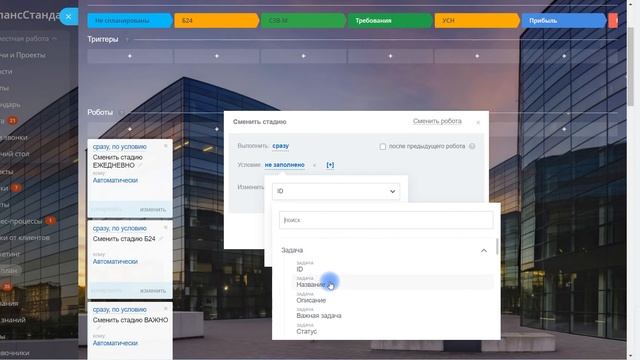The height and width of the screenshot is (360, 640).
Task: Open the Роботы section help icon
Action: coord(121,112)
